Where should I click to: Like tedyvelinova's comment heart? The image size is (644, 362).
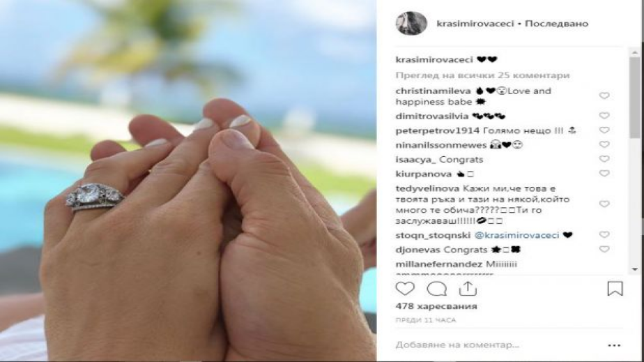pyautogui.click(x=604, y=204)
